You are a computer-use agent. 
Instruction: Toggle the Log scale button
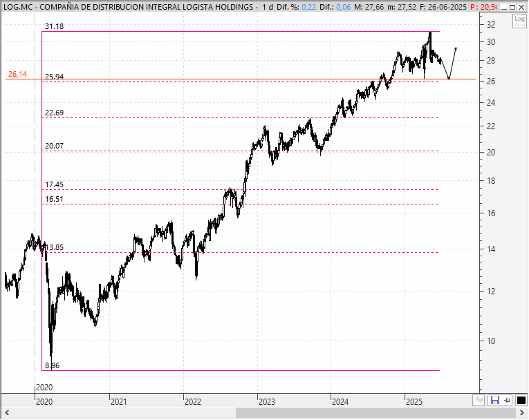519,21
